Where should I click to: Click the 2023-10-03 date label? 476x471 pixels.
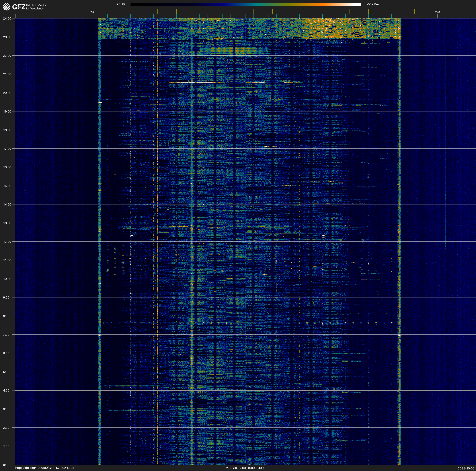tap(466, 468)
